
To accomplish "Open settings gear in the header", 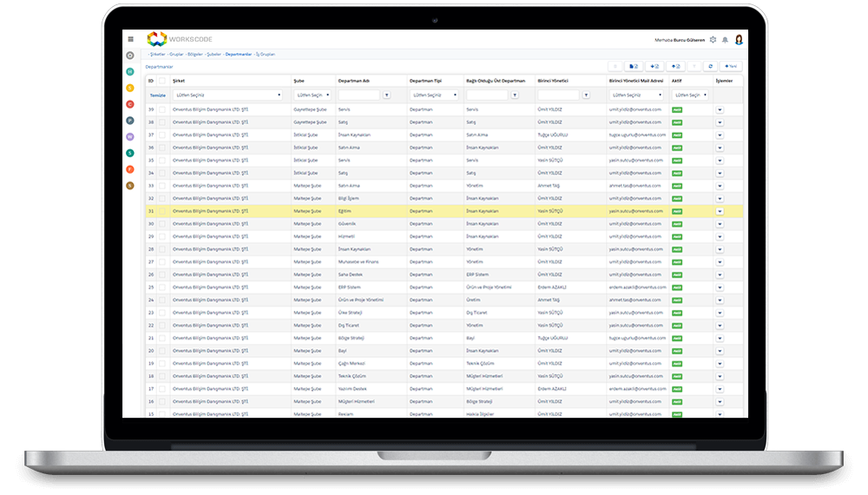I will (713, 40).
